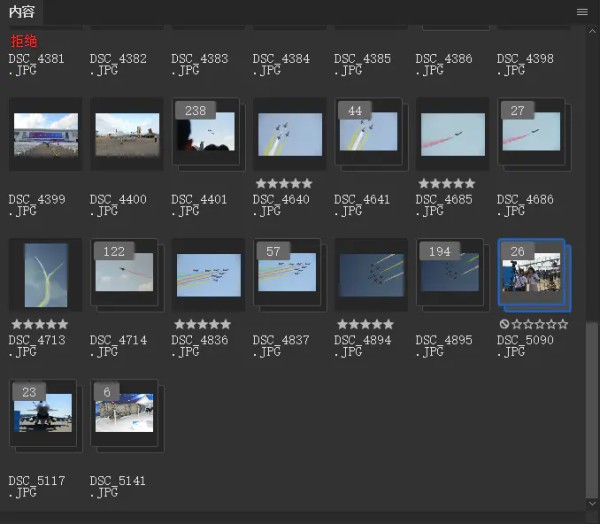Viewport: 600px width, 524px height.
Task: Click the DSC_4382.JPG filename
Action: [x=118, y=64]
